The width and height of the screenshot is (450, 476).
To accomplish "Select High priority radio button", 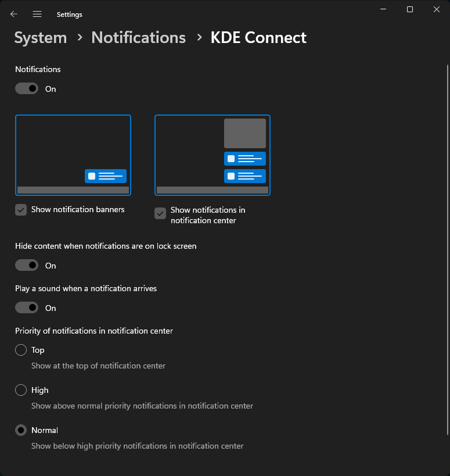I will (21, 390).
